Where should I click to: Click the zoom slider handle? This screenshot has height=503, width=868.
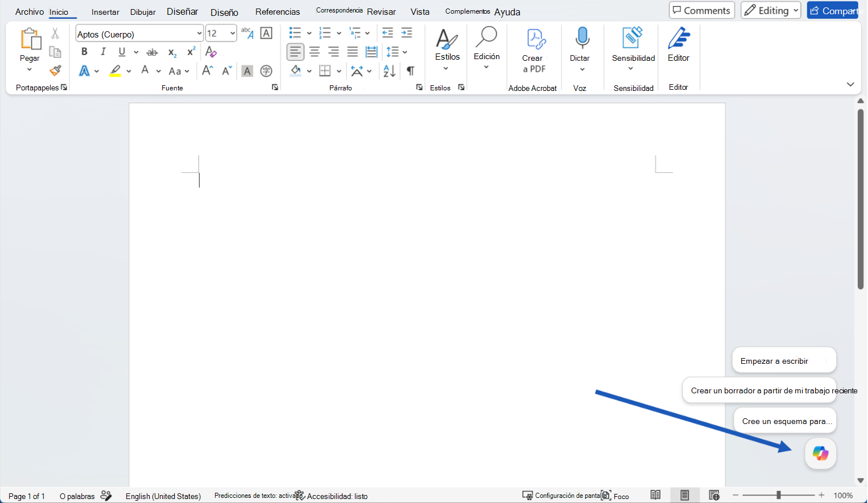pos(779,496)
